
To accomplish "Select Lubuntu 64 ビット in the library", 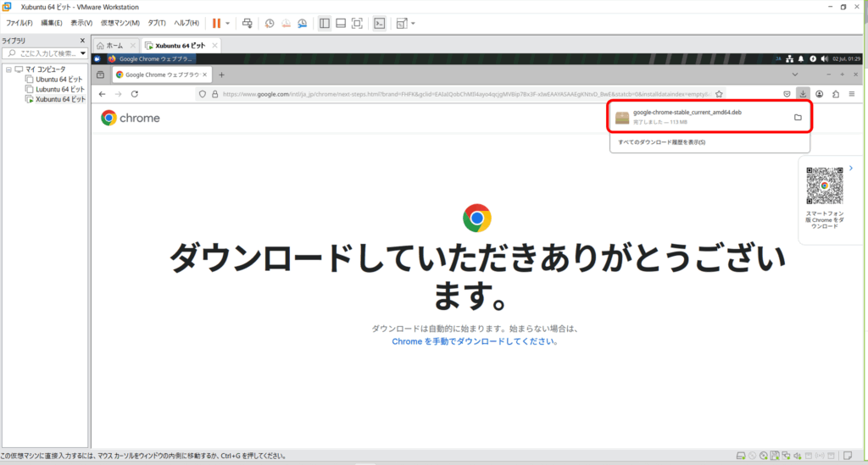I will click(x=59, y=89).
